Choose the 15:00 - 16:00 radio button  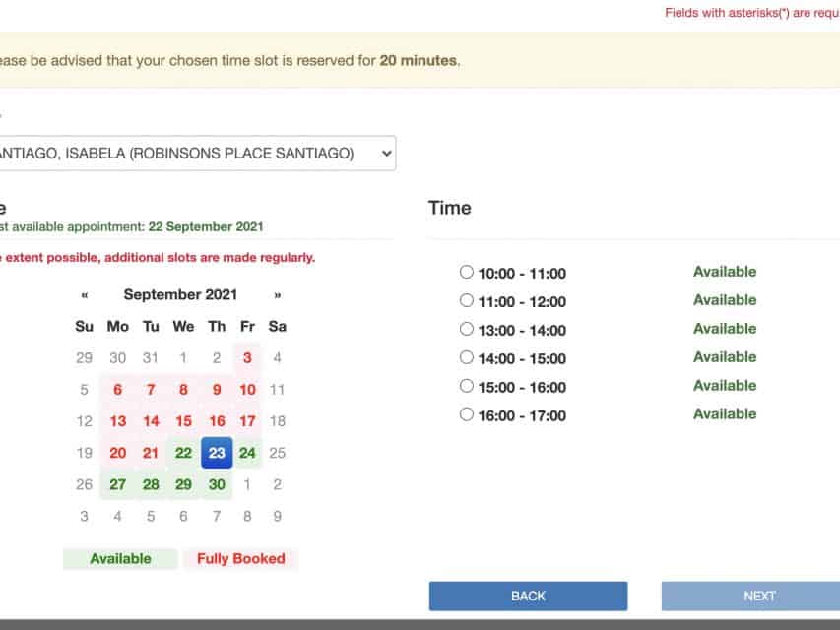coord(467,387)
